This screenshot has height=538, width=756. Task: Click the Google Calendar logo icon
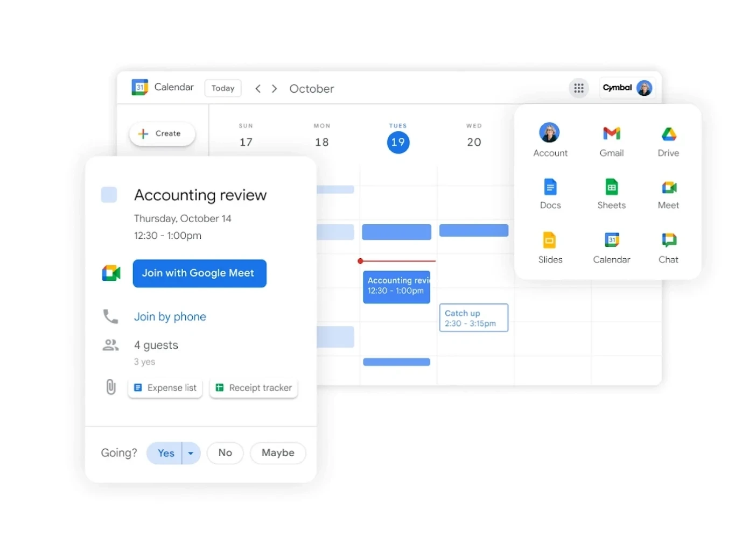(139, 87)
